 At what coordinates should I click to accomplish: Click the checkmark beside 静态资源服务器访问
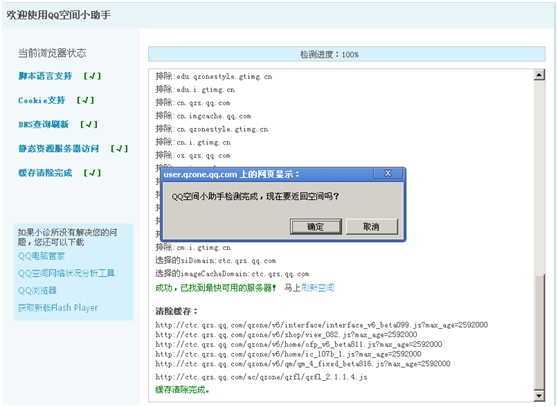pos(119,148)
